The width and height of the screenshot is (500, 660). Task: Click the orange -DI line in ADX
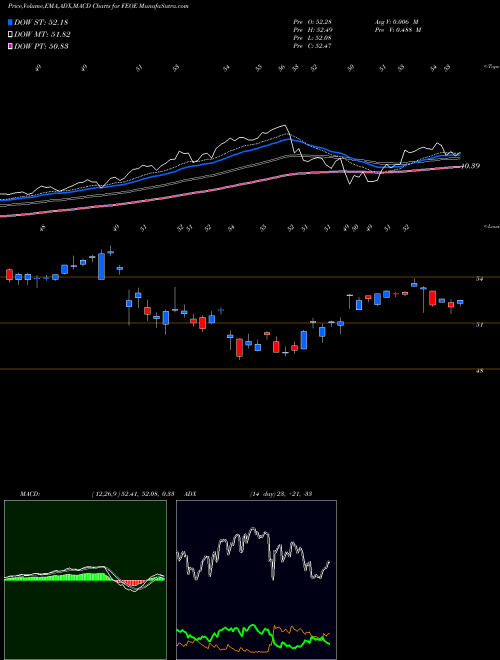point(290,631)
